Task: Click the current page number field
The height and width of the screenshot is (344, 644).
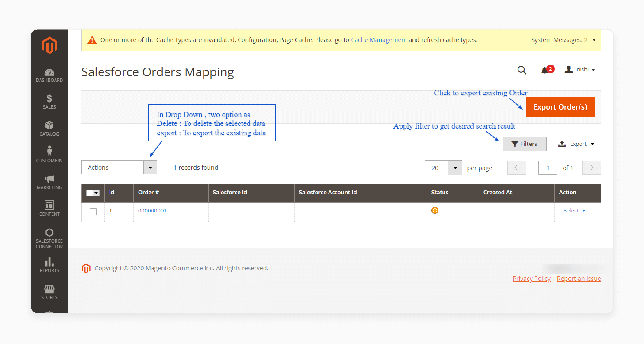Action: point(548,168)
